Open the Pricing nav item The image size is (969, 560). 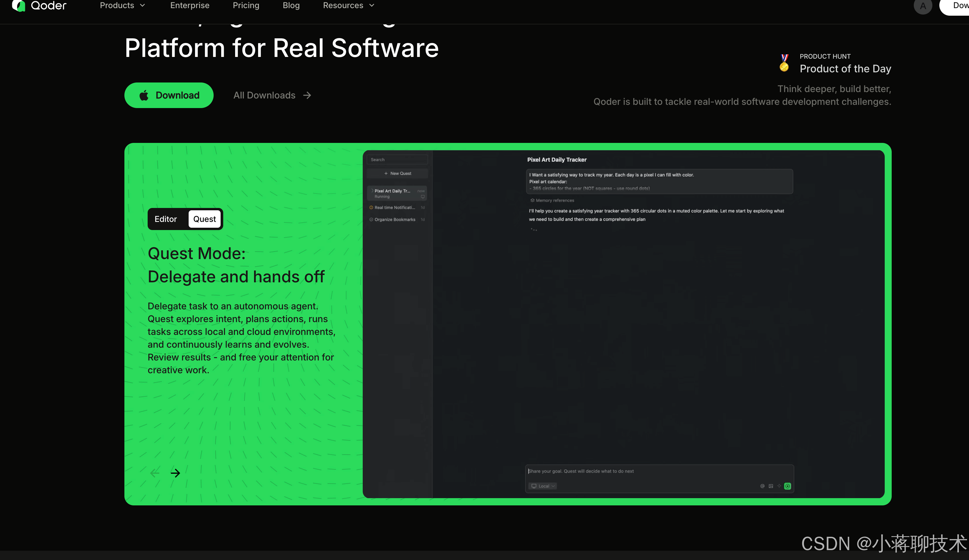(246, 6)
